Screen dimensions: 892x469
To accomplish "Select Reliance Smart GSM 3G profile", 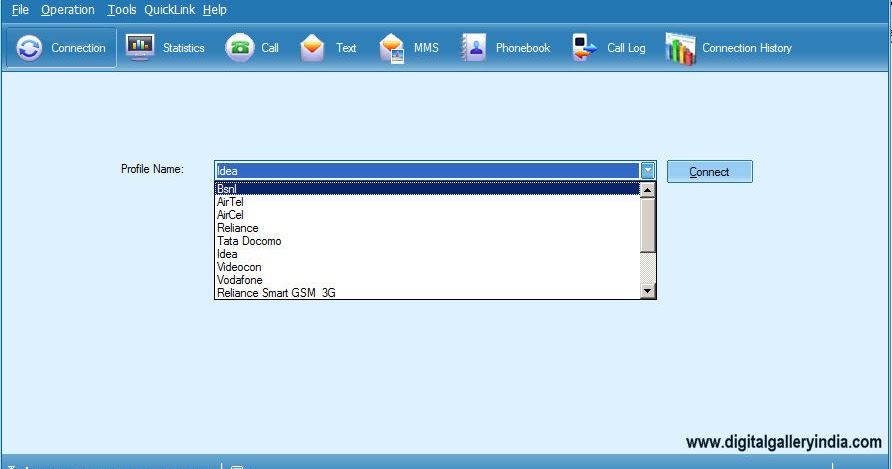I will (427, 293).
